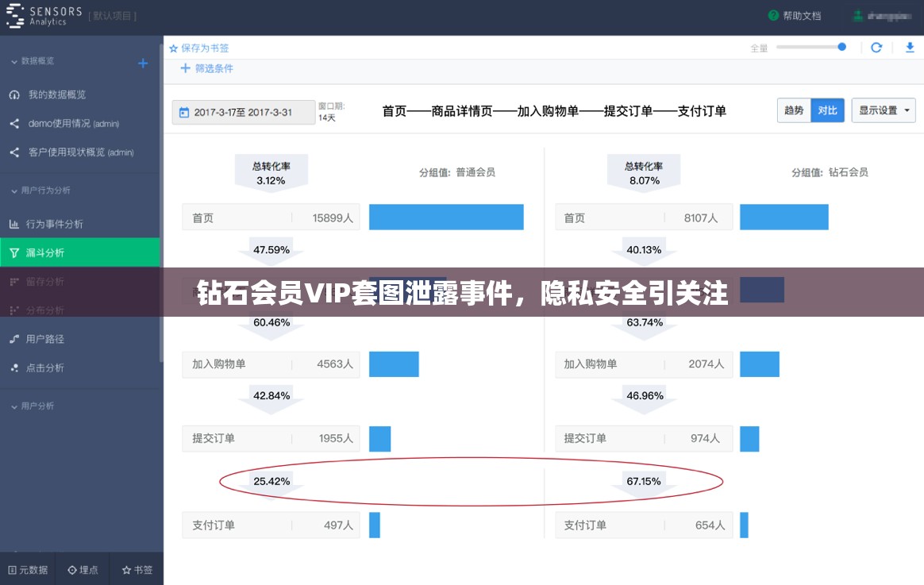Click the star icon to save bookmark
The image size is (924, 585).
[173, 48]
